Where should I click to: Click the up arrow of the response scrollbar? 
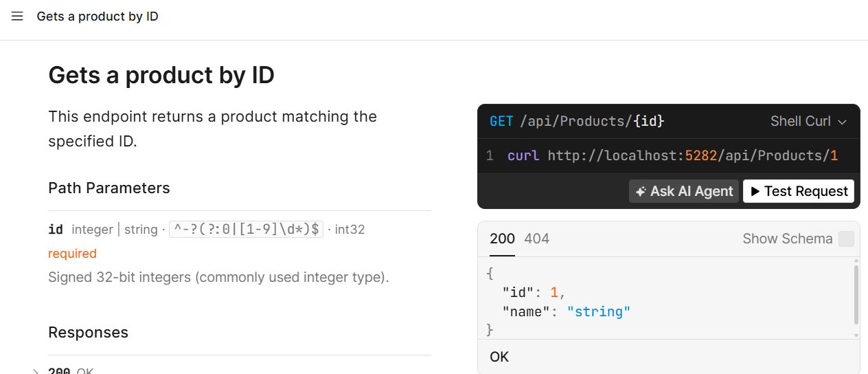(x=856, y=261)
